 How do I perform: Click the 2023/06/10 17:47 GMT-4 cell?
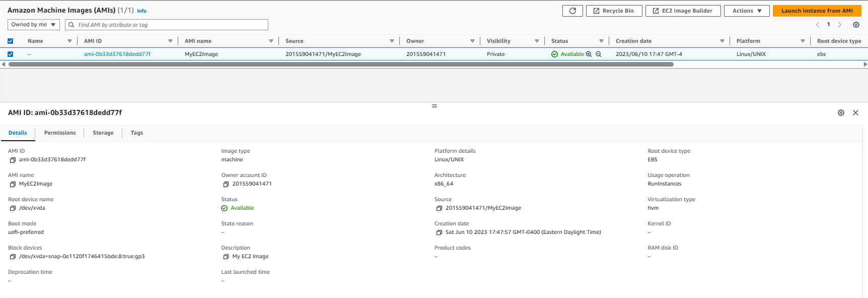(x=648, y=54)
